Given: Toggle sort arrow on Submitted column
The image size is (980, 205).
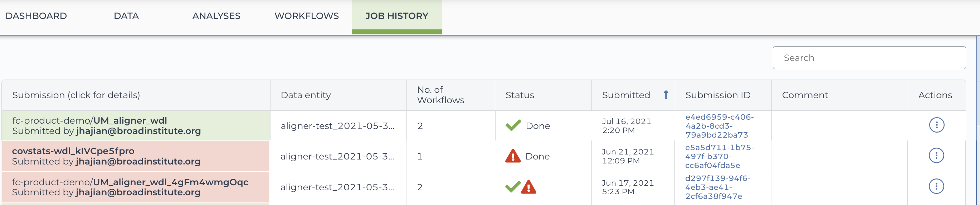Looking at the screenshot, I should (x=666, y=95).
